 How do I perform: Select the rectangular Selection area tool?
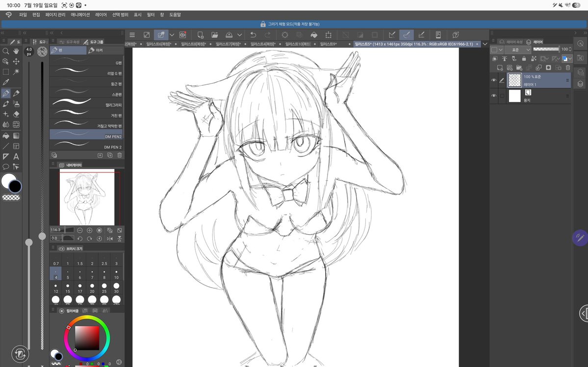pos(5,72)
